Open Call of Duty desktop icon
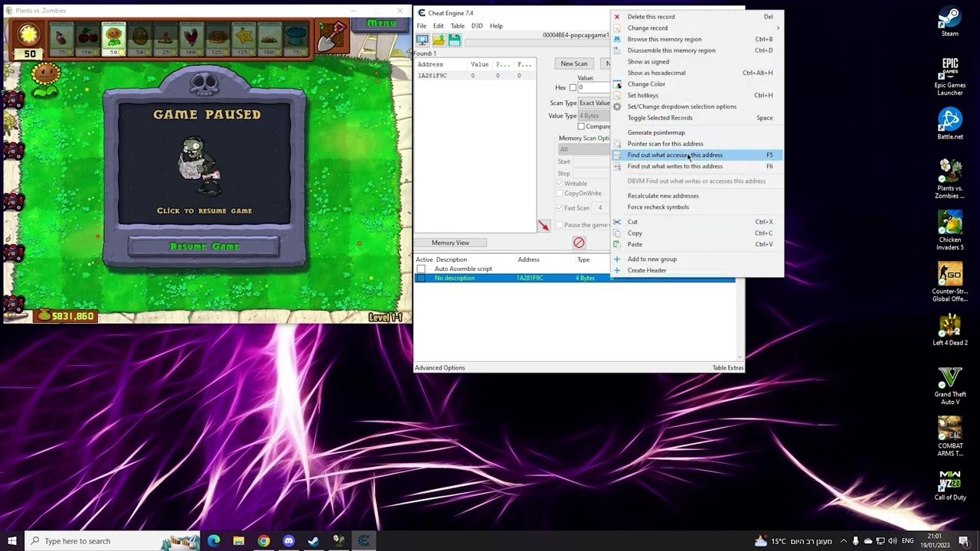Viewport: 980px width, 551px height. point(950,485)
